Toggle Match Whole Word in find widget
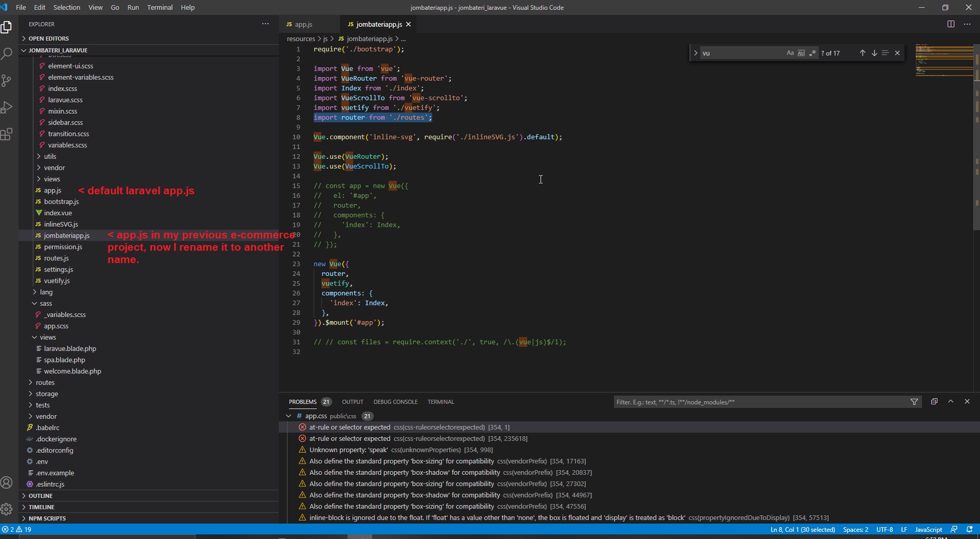Viewport: 980px width, 539px height. (x=801, y=53)
